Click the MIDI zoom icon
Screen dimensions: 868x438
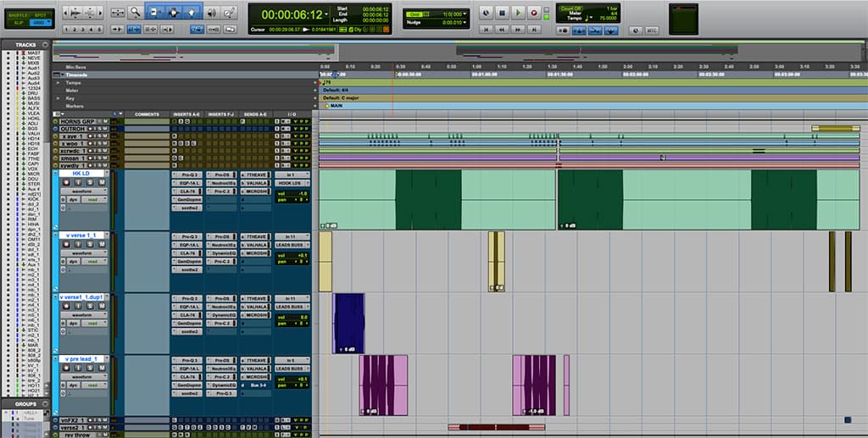90,12
